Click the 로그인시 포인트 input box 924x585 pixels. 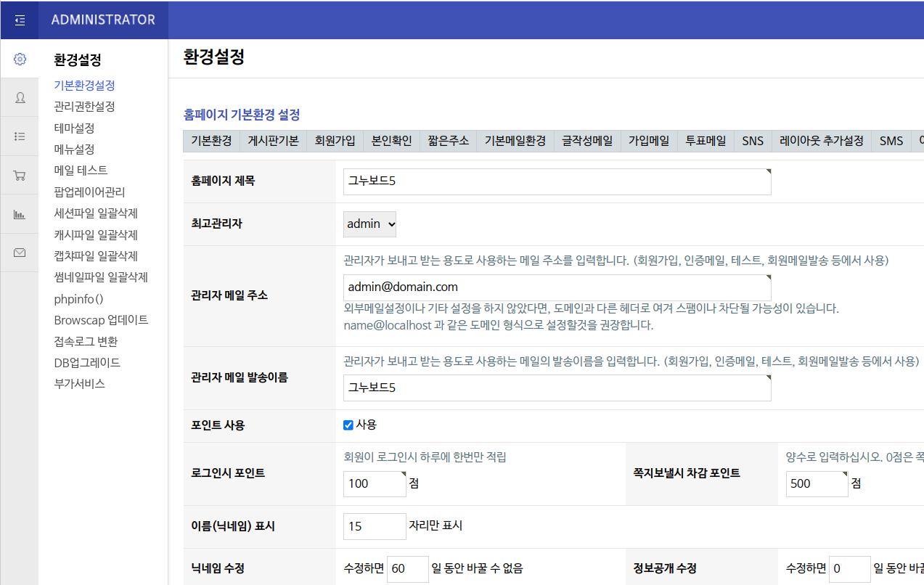pyautogui.click(x=374, y=483)
